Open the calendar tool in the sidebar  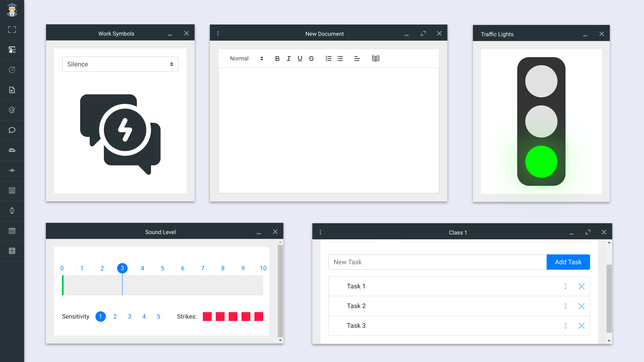tap(12, 231)
